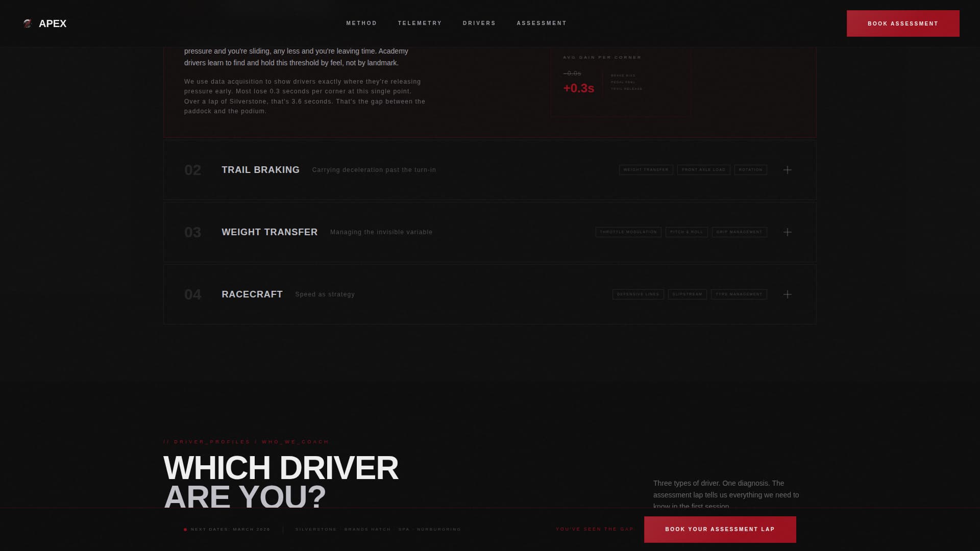The width and height of the screenshot is (980, 551).
Task: Click the DRIVER_PROFILES / WHO_WE_COACH label
Action: point(246,441)
